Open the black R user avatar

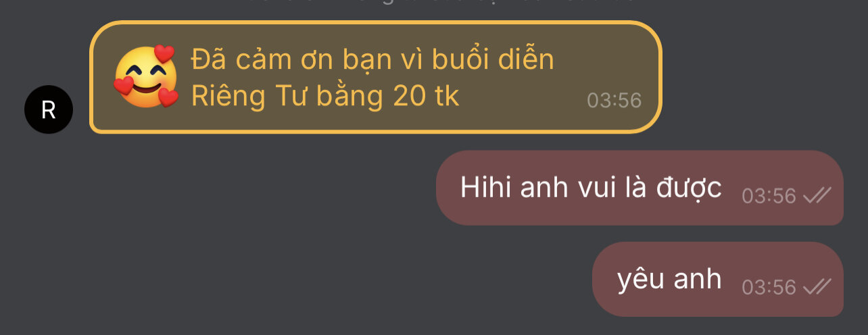49,109
